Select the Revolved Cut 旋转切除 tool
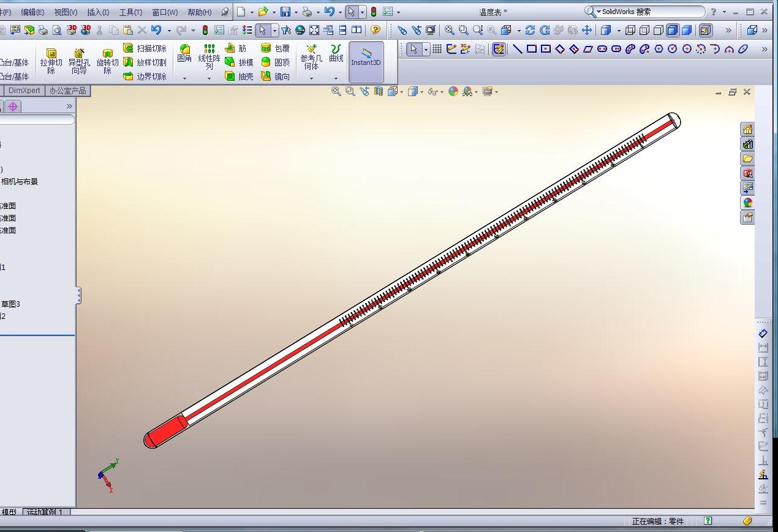The image size is (778, 532). tap(107, 62)
